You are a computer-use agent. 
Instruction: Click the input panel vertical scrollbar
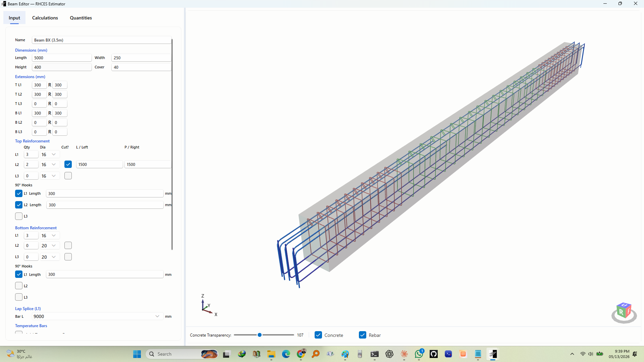[172, 144]
